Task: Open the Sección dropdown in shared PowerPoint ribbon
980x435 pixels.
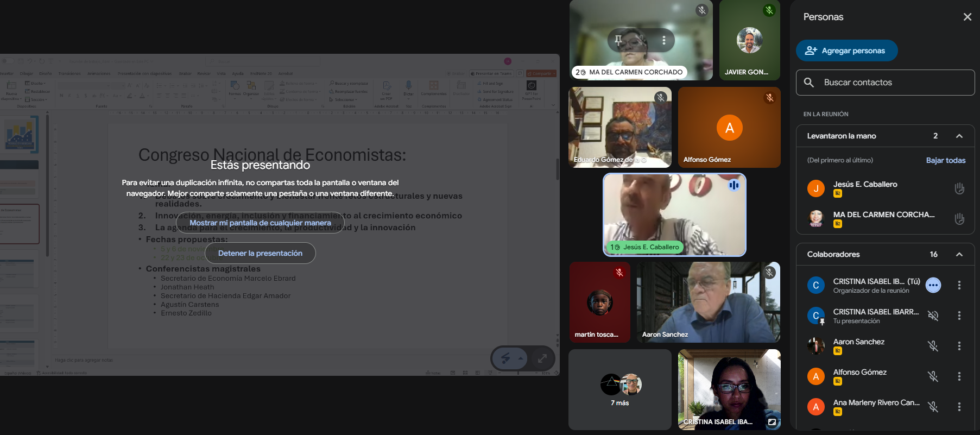Action: point(37,99)
